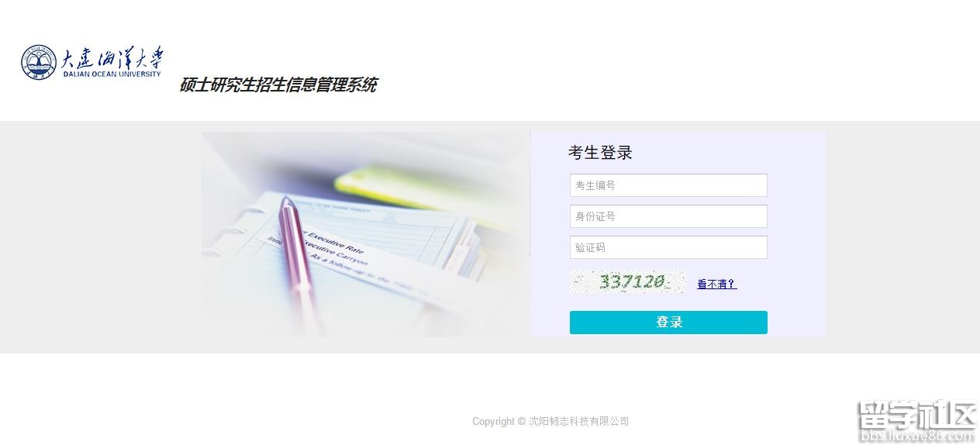Focus the 身份证号 input field

(x=668, y=216)
